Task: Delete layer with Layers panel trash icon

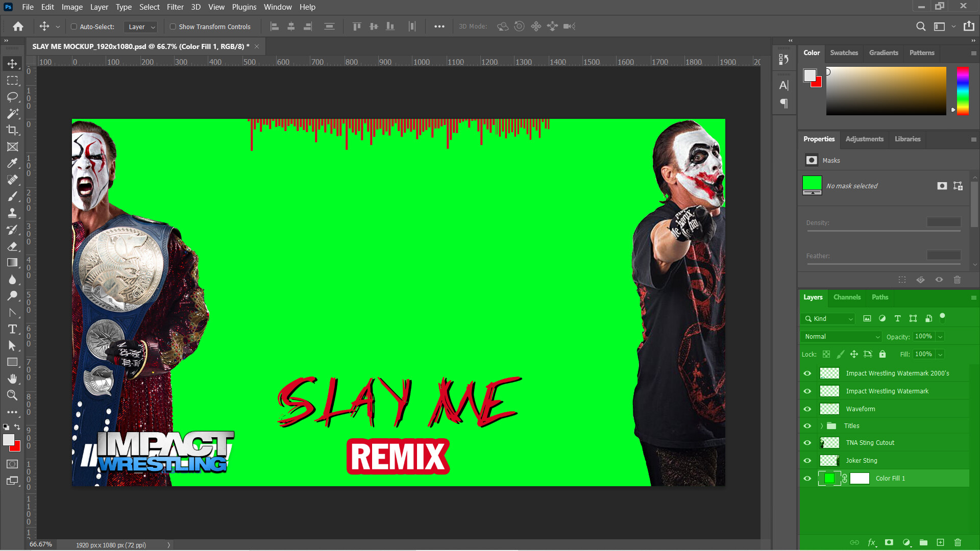Action: (958, 542)
